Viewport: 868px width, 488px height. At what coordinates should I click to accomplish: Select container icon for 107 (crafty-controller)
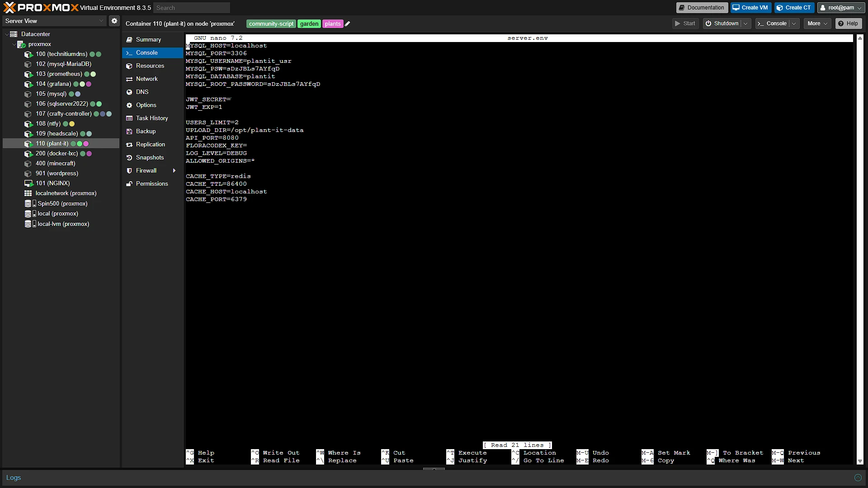(x=28, y=114)
